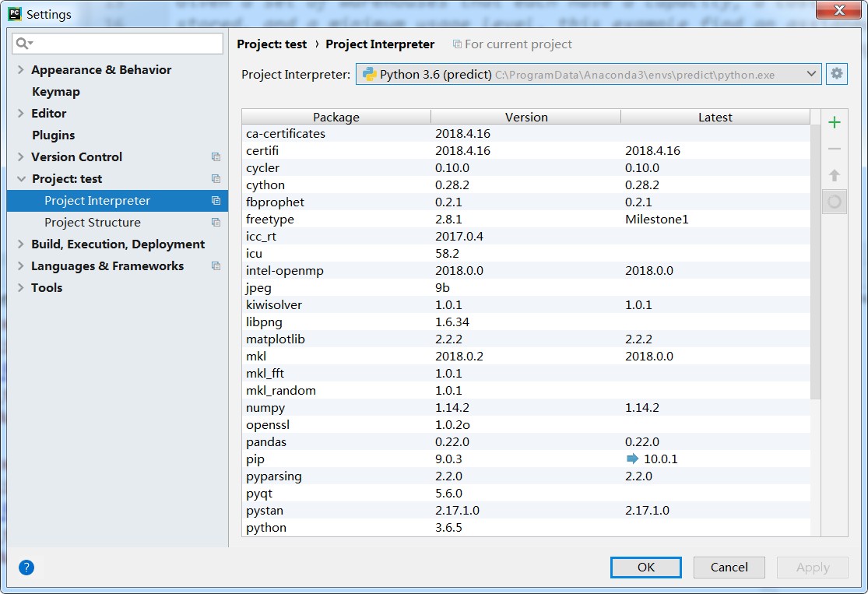Select the freetype package row
Image resolution: width=868 pixels, height=594 pixels.
coord(526,220)
